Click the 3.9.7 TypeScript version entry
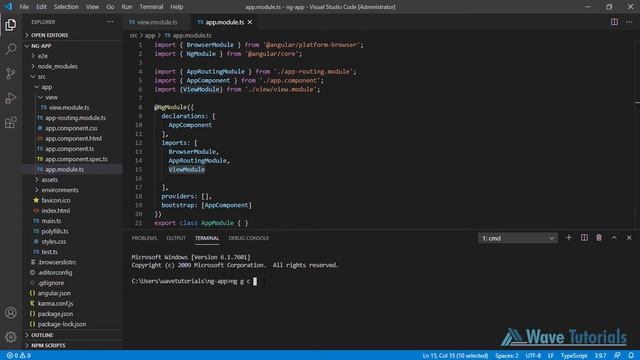640x360 pixels. (600, 356)
